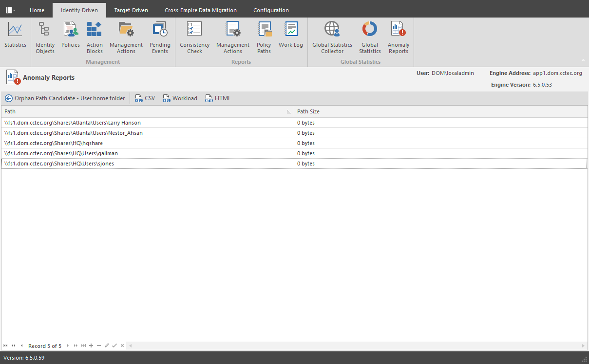Export the report as HTML

(218, 98)
